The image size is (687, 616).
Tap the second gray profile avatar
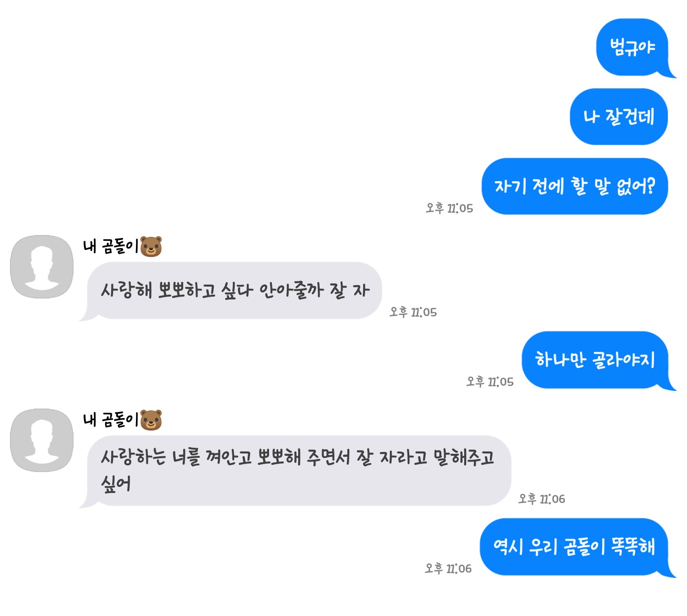coord(42,440)
